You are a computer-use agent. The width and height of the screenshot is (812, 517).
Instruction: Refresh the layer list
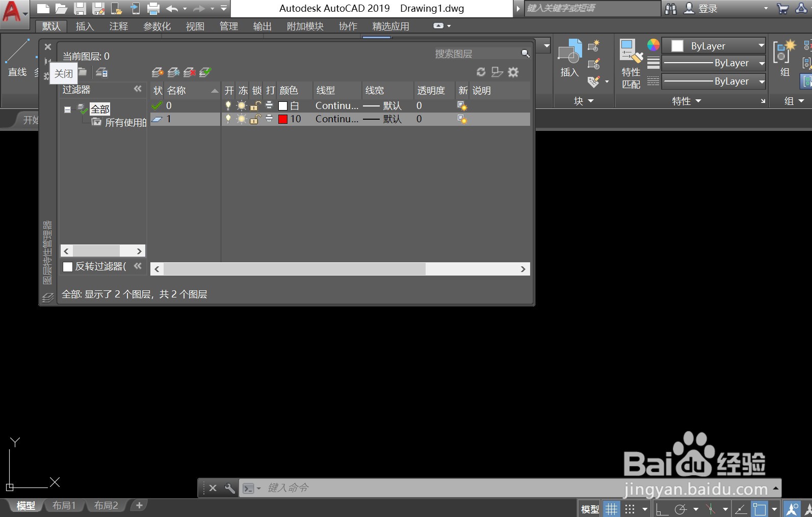point(481,72)
